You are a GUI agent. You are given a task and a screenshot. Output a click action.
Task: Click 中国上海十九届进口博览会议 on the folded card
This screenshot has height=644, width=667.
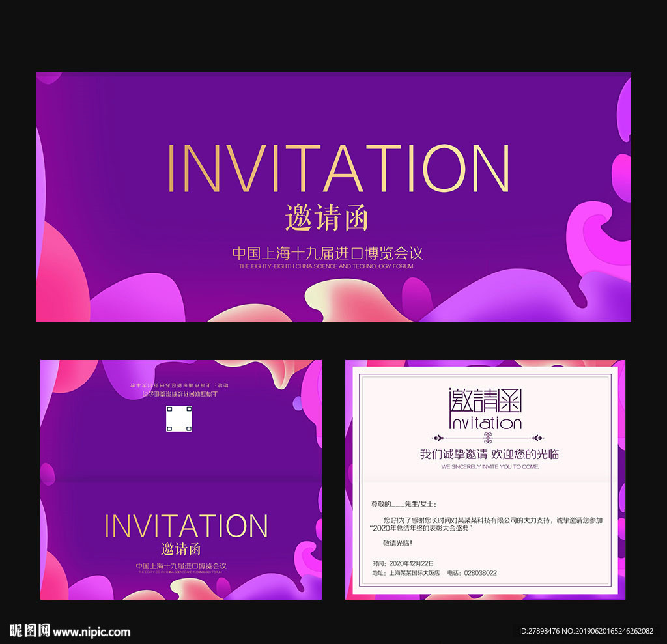point(181,566)
